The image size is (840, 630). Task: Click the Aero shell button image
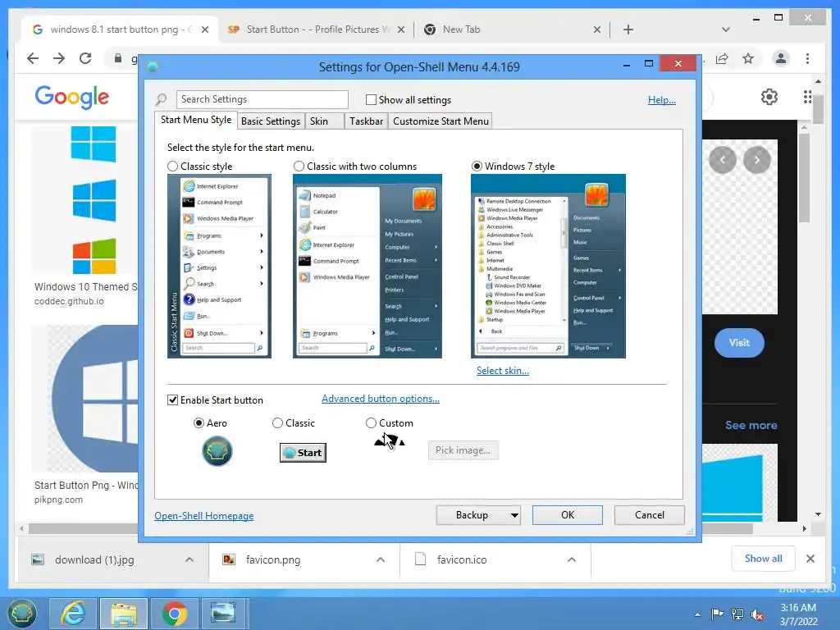(x=217, y=450)
